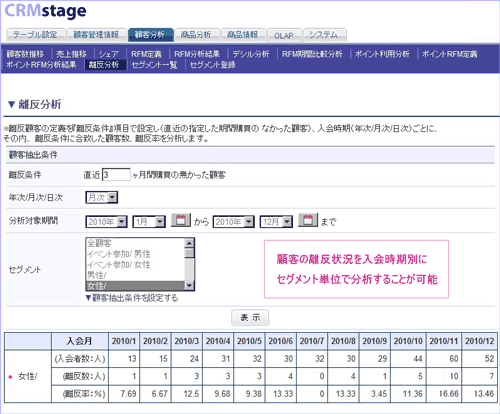Click the 顧客抽出条件 section header
The image size is (500, 414).
(x=250, y=155)
